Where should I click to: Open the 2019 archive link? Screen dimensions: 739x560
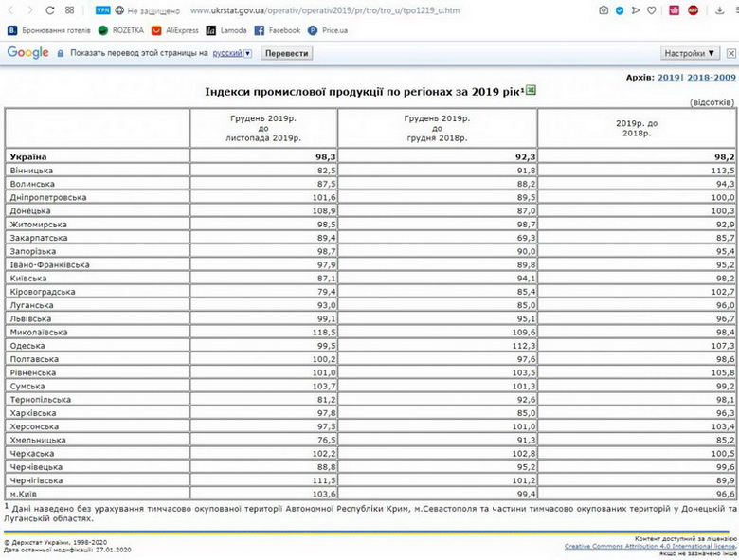coord(669,77)
